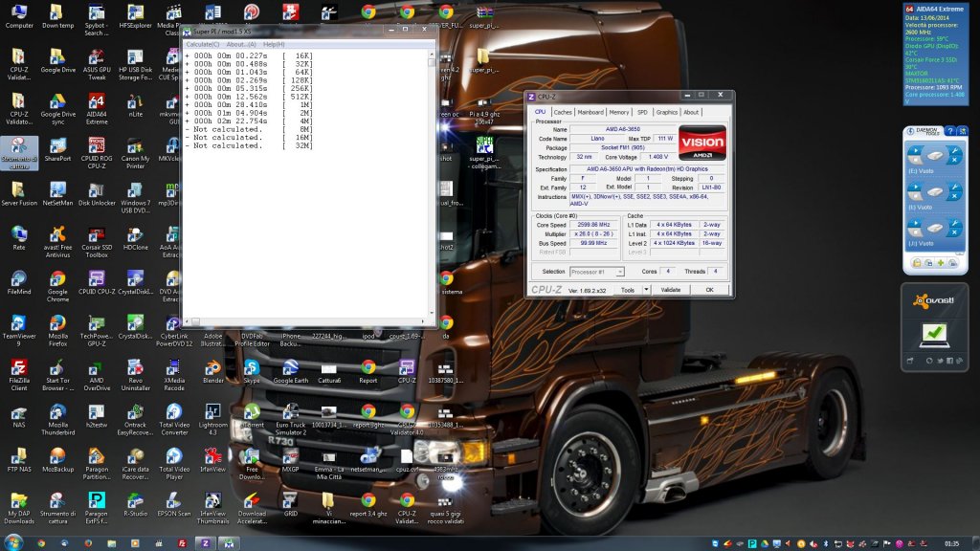
Task: Click the Validate button in CPU-Z
Action: coord(671,290)
